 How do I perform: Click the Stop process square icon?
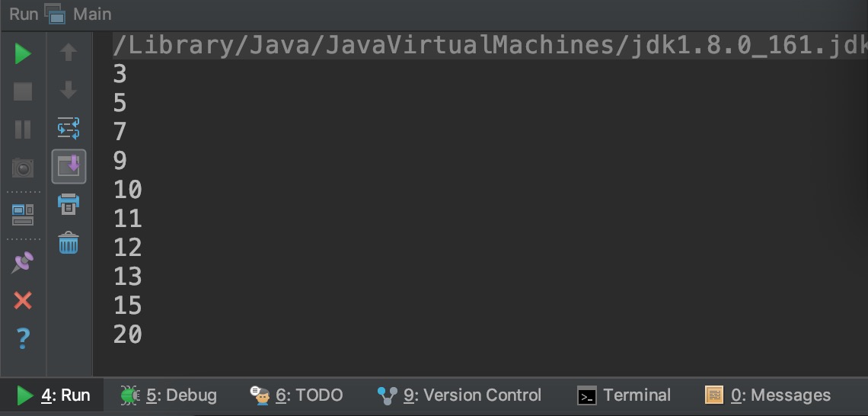tap(23, 91)
